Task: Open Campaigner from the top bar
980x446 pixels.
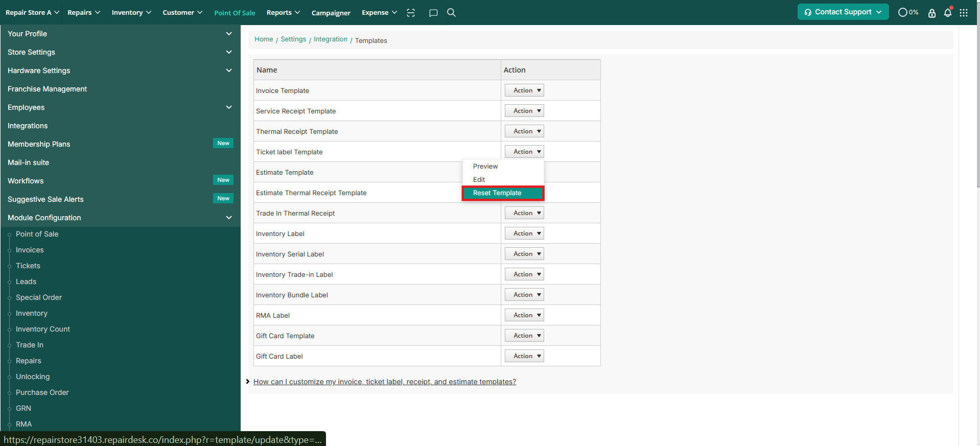Action: [331, 13]
